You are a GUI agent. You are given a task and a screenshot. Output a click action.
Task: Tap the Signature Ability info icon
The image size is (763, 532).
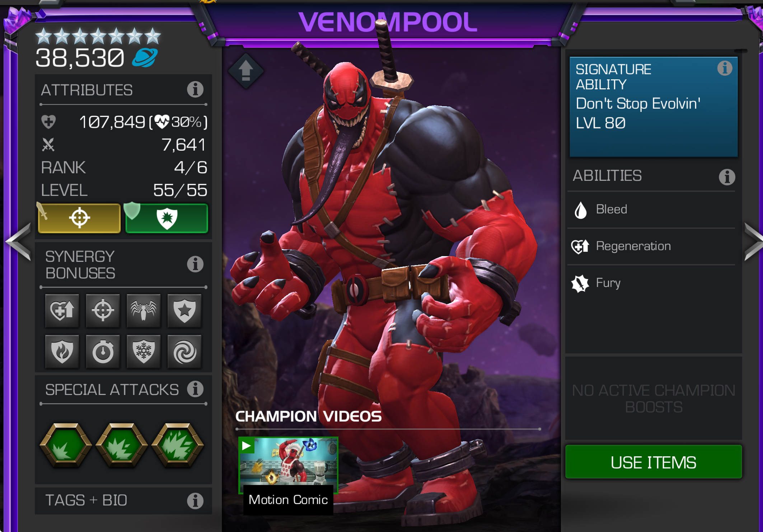pos(725,68)
